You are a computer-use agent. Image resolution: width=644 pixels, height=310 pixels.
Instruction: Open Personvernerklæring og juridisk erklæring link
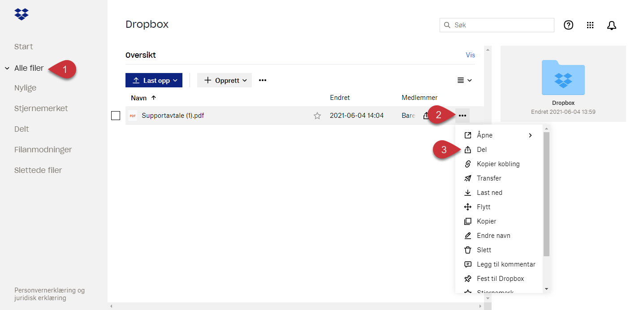[x=49, y=294]
